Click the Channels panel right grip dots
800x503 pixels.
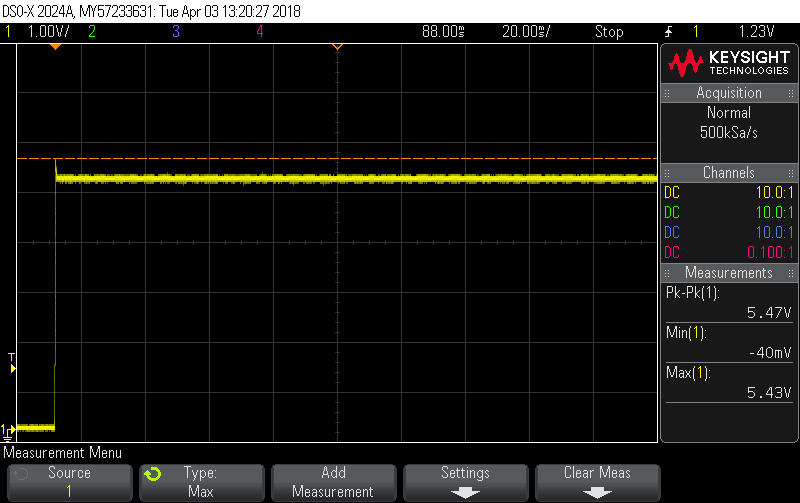791,173
